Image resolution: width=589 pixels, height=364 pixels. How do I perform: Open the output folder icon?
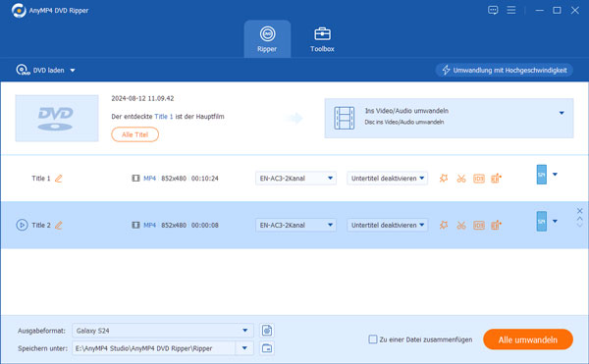[x=267, y=348]
